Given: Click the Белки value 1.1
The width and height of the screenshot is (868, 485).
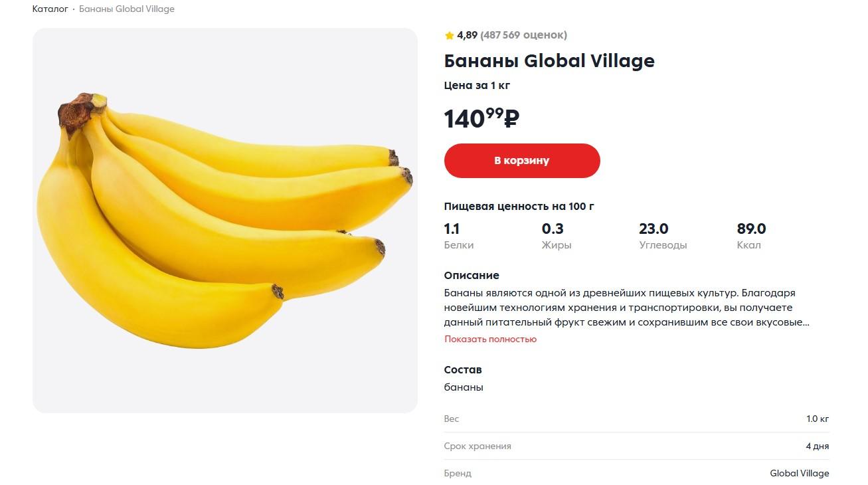Looking at the screenshot, I should pyautogui.click(x=452, y=229).
